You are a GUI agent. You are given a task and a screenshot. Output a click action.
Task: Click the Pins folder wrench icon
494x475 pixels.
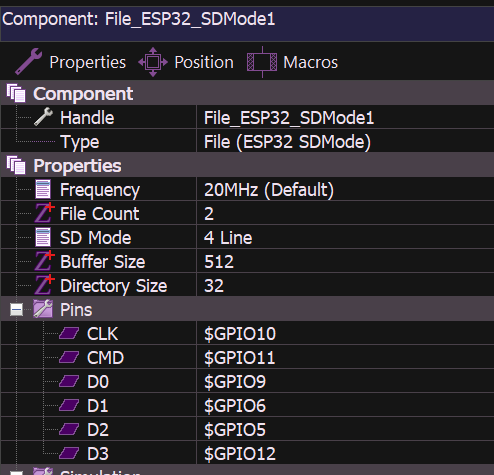pyautogui.click(x=43, y=309)
